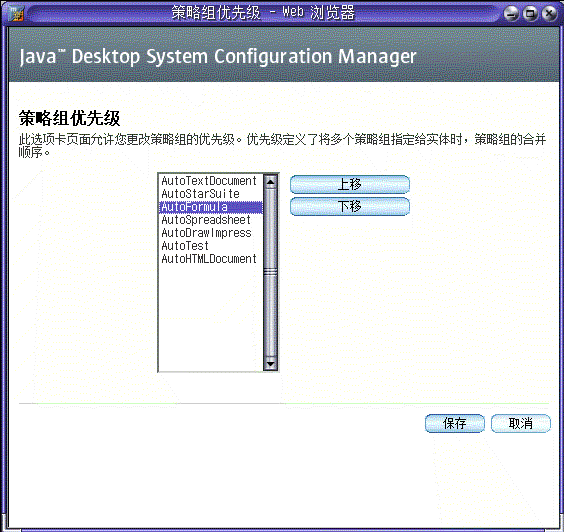Select AutoSpreadsheet in the priority list

click(211, 220)
